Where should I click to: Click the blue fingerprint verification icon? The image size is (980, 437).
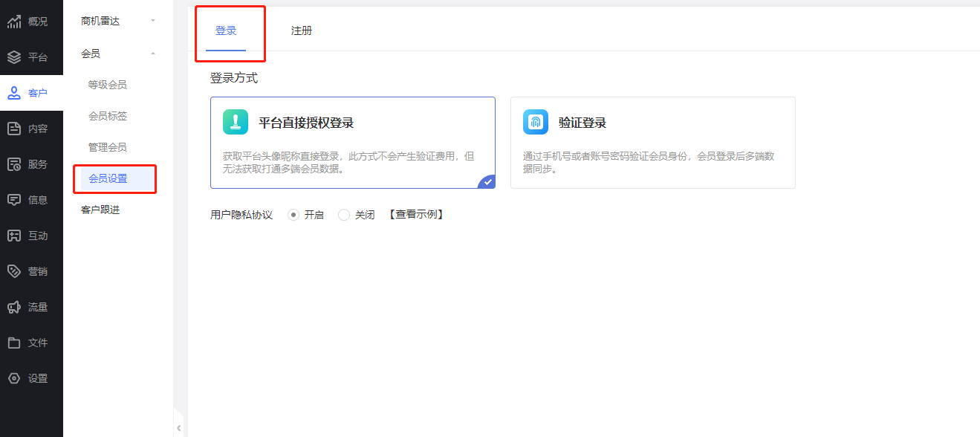click(536, 122)
